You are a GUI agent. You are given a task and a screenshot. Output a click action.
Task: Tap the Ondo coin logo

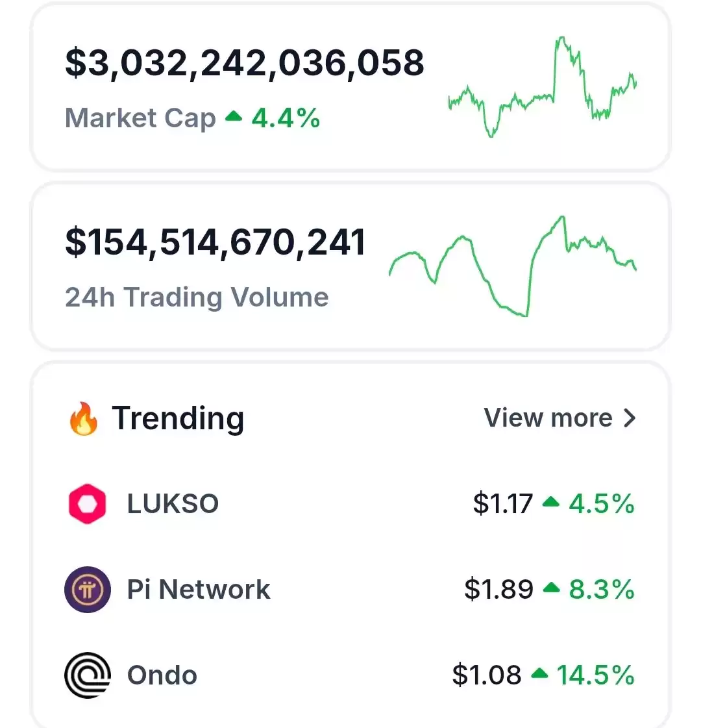[87, 675]
